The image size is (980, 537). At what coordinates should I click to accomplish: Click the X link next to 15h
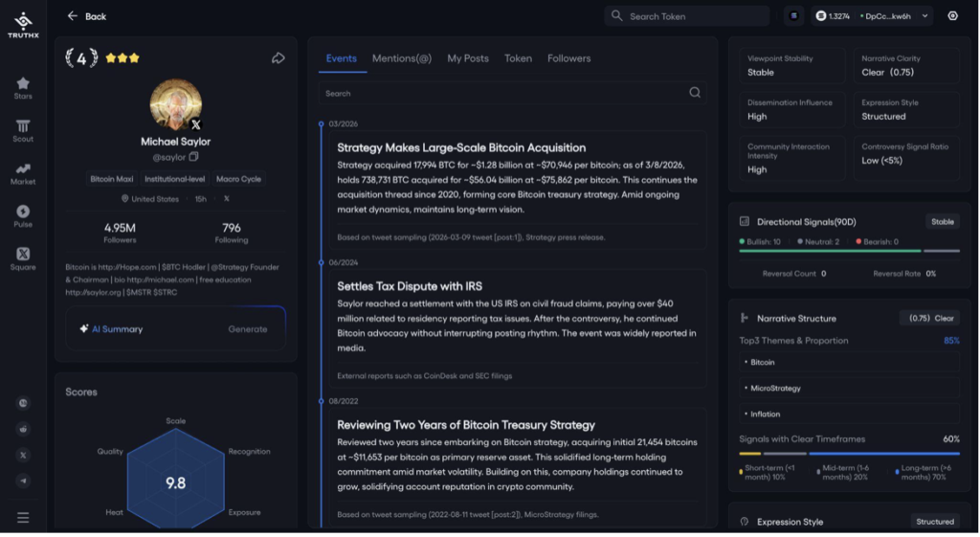click(x=226, y=199)
